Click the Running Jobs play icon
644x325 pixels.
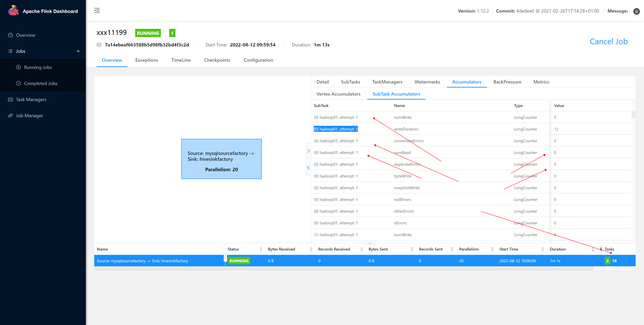18,67
